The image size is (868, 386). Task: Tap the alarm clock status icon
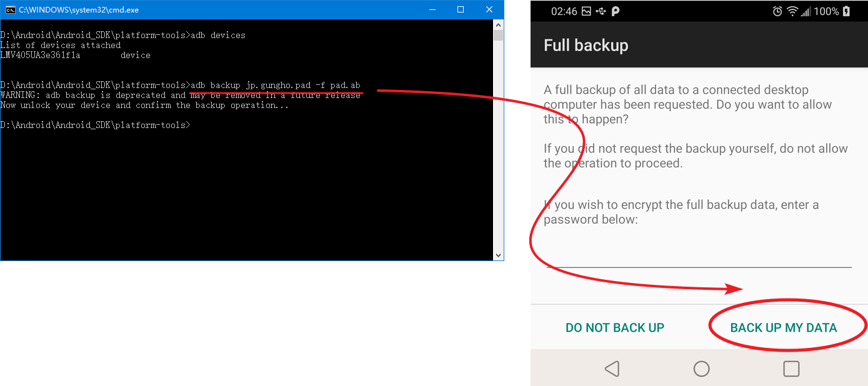777,11
